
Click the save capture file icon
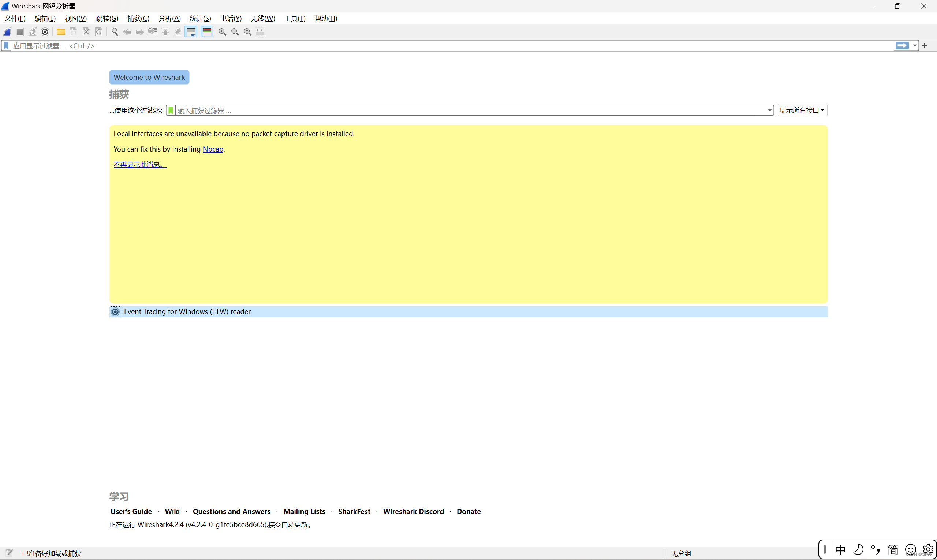click(74, 32)
